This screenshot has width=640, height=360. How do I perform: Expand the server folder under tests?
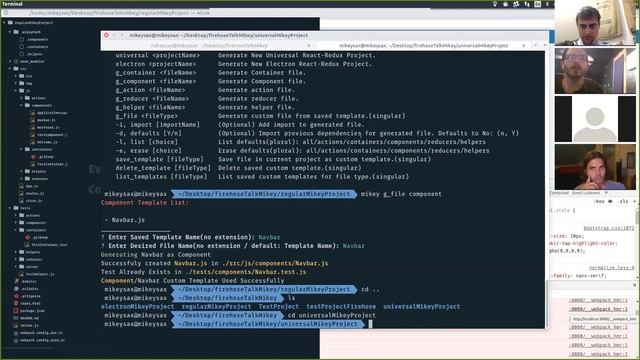16,267
